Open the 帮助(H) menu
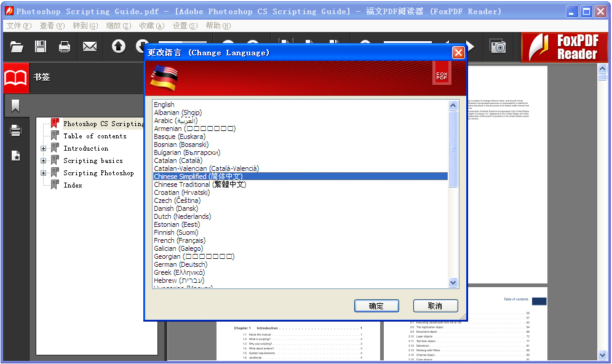Screen dimensions: 612x364 pos(218,26)
